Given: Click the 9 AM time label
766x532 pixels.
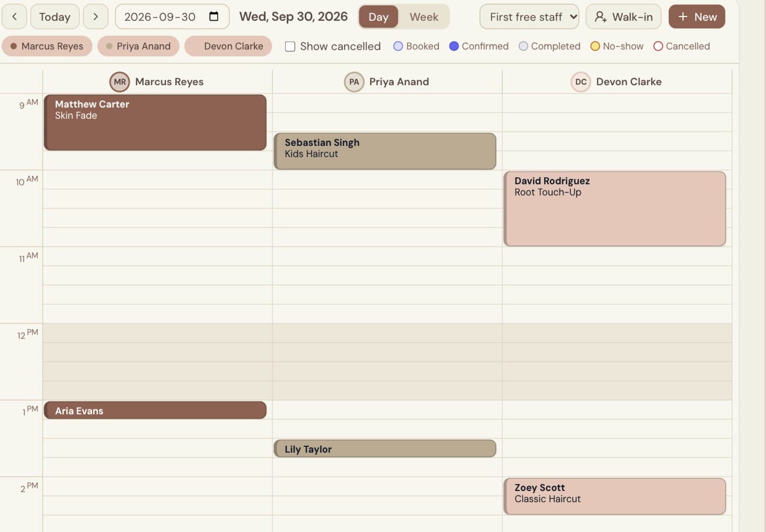Looking at the screenshot, I should pyautogui.click(x=29, y=103).
